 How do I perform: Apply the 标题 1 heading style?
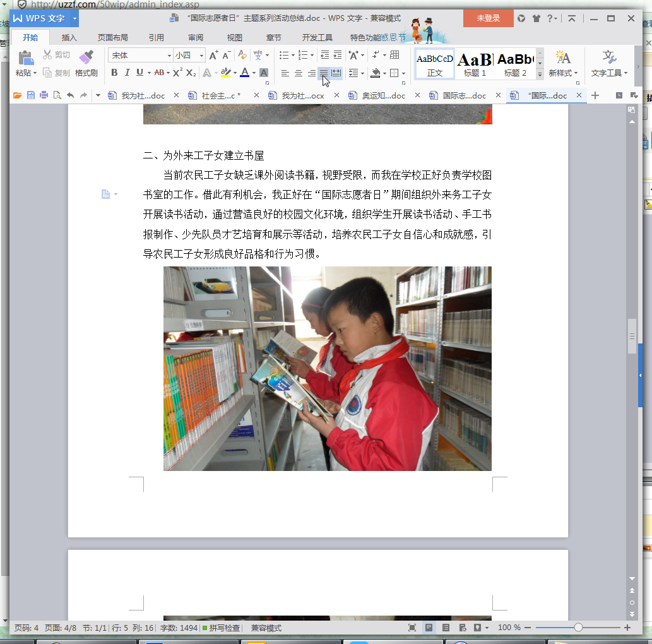475,64
